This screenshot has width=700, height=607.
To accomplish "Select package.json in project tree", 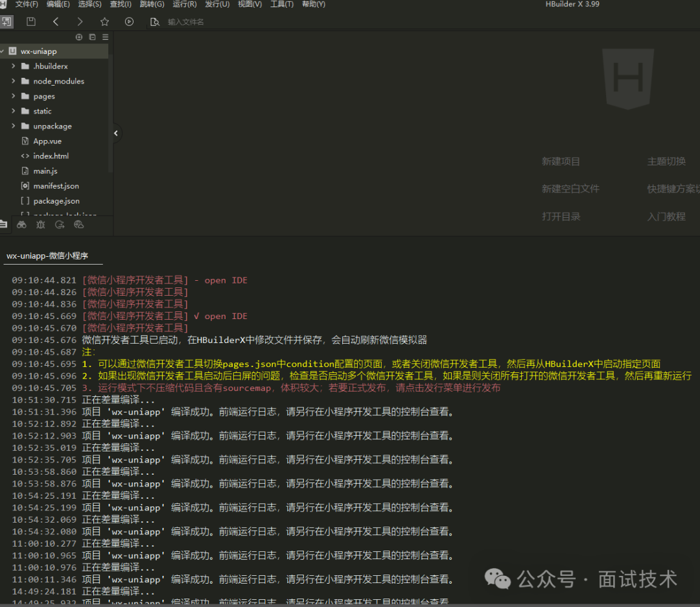I will 56,201.
